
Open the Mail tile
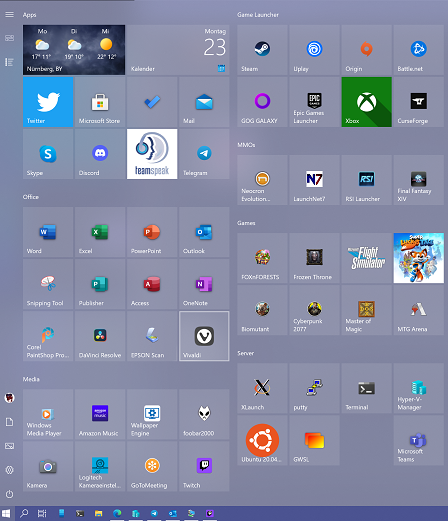pyautogui.click(x=204, y=102)
